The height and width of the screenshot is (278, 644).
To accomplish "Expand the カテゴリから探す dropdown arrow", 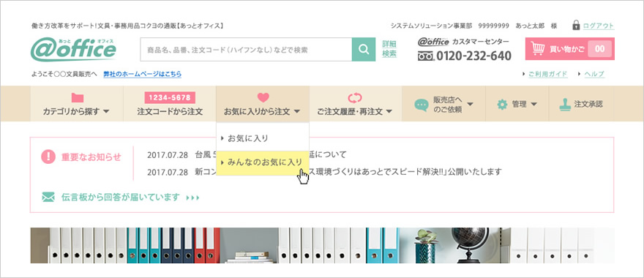I will (x=106, y=111).
